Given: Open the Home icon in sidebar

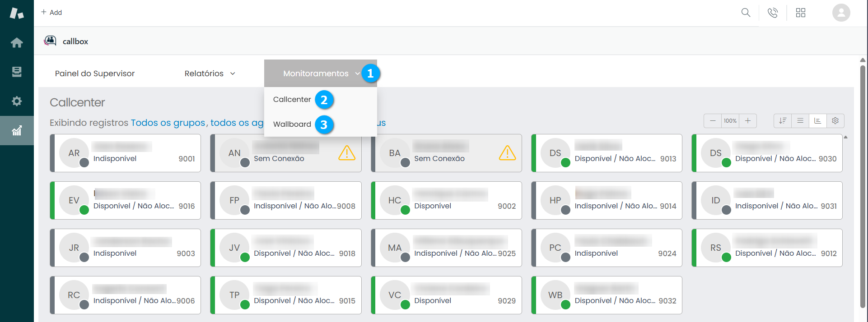Looking at the screenshot, I should [17, 42].
